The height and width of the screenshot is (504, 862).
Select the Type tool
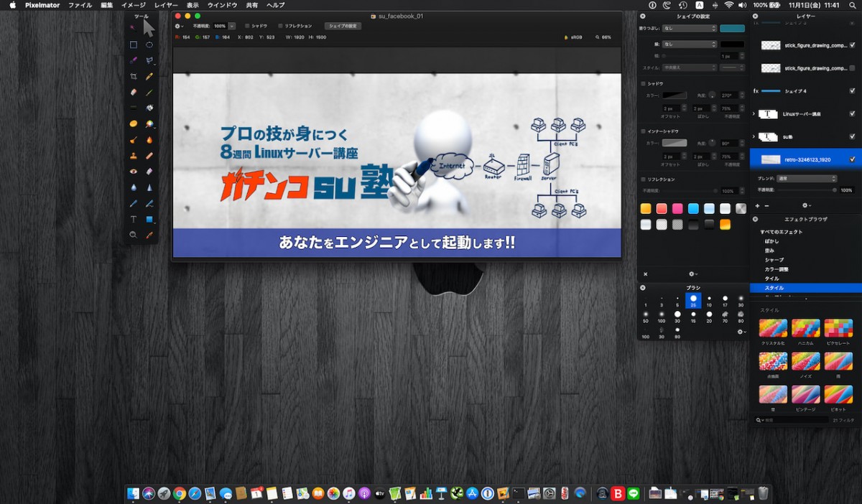pos(133,219)
